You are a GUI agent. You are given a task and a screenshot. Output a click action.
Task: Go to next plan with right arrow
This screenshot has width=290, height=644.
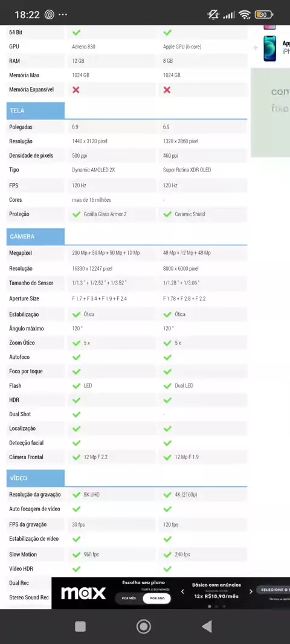tap(251, 591)
